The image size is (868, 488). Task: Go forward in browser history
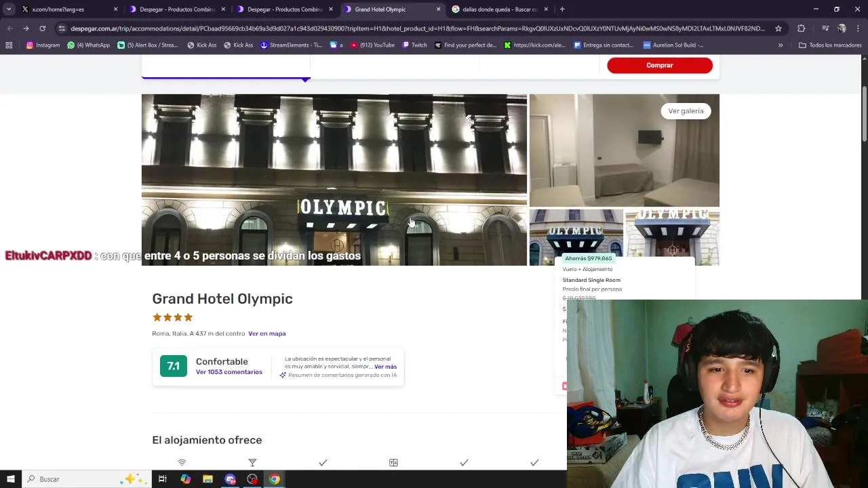point(26,28)
